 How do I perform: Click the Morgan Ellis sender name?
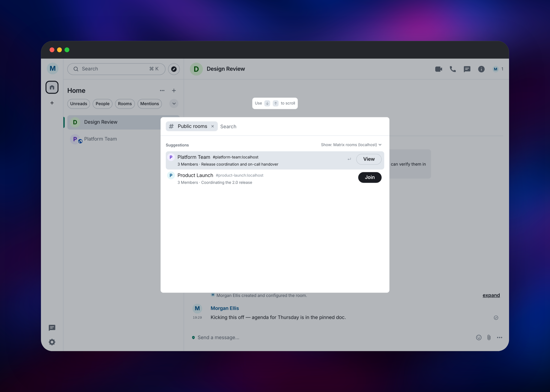pos(225,308)
